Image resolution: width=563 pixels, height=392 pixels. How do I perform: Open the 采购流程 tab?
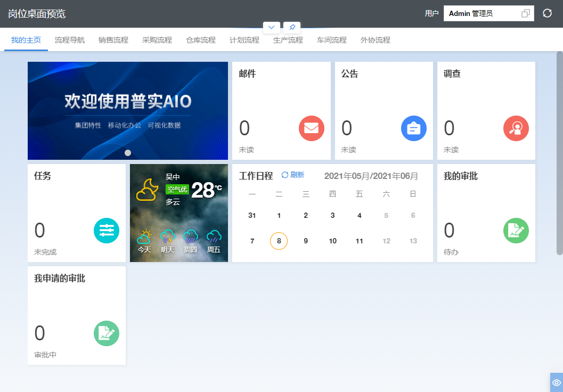pos(157,40)
